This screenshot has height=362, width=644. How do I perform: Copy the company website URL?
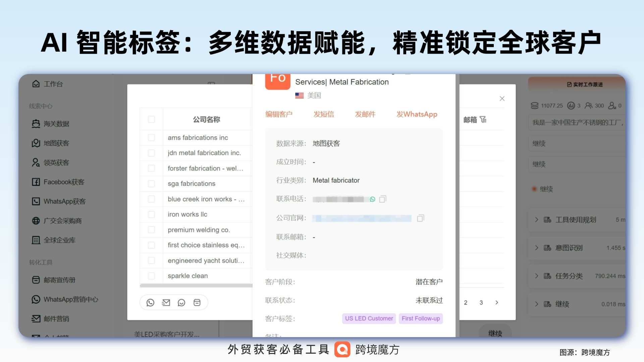pos(420,218)
